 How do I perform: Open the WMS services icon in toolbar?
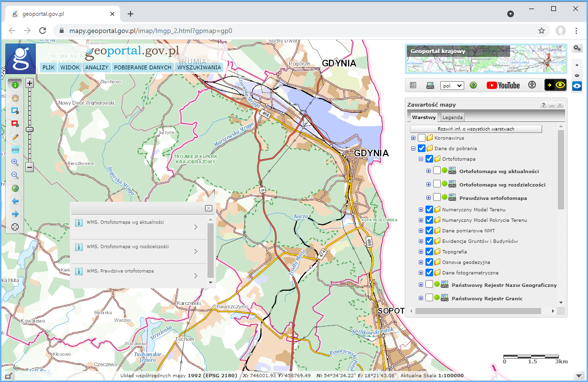coord(430,85)
